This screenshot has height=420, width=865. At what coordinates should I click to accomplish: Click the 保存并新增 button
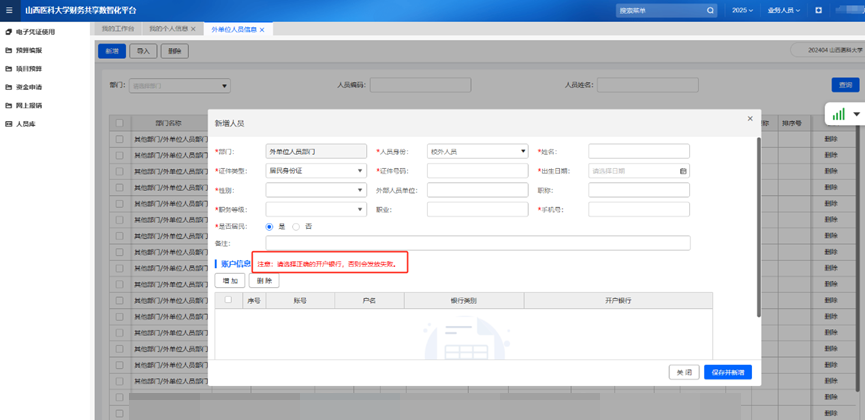pyautogui.click(x=727, y=372)
